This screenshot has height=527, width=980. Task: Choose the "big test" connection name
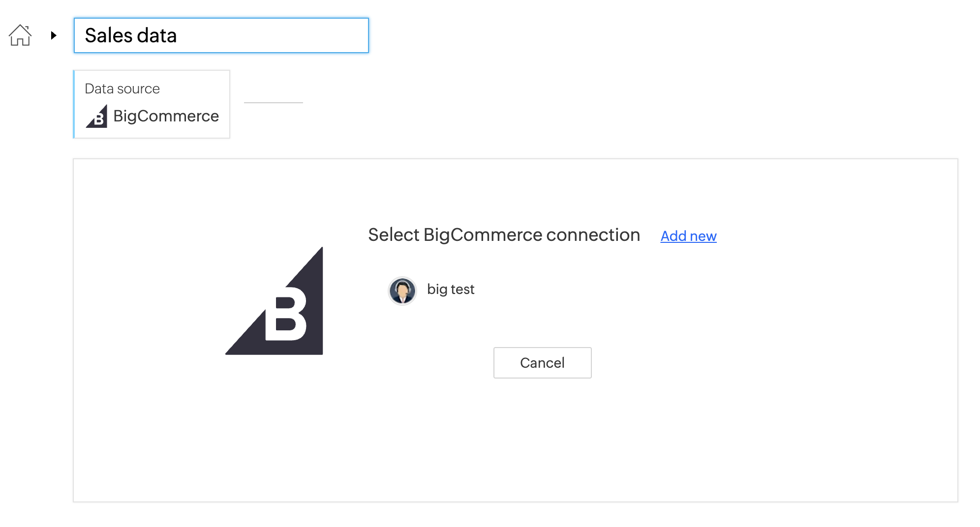click(x=450, y=289)
